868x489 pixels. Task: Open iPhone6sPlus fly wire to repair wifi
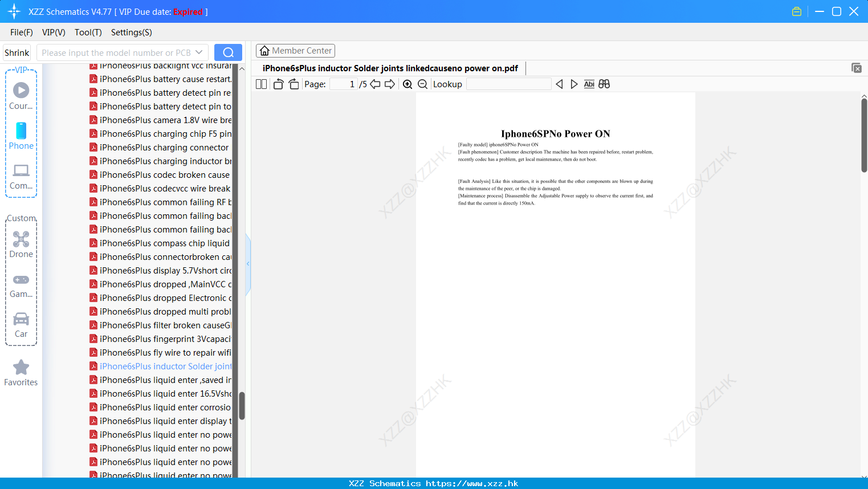click(161, 353)
